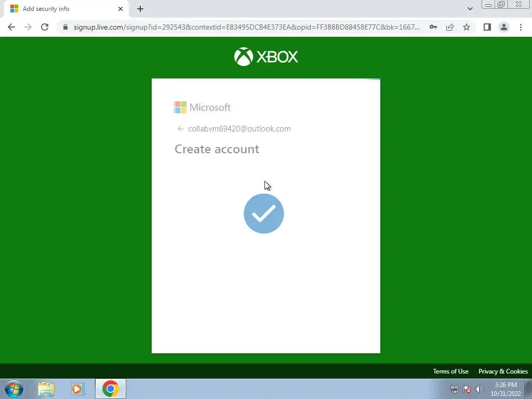Click collabvm69420@outlook.com text
The width and height of the screenshot is (532, 399).
(239, 129)
